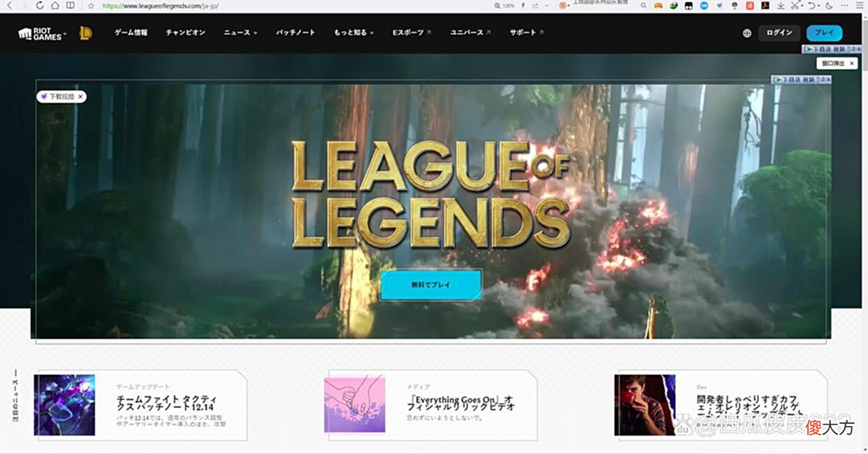The height and width of the screenshot is (454, 868).
Task: Bookmark the page with the star icon
Action: [91, 6]
